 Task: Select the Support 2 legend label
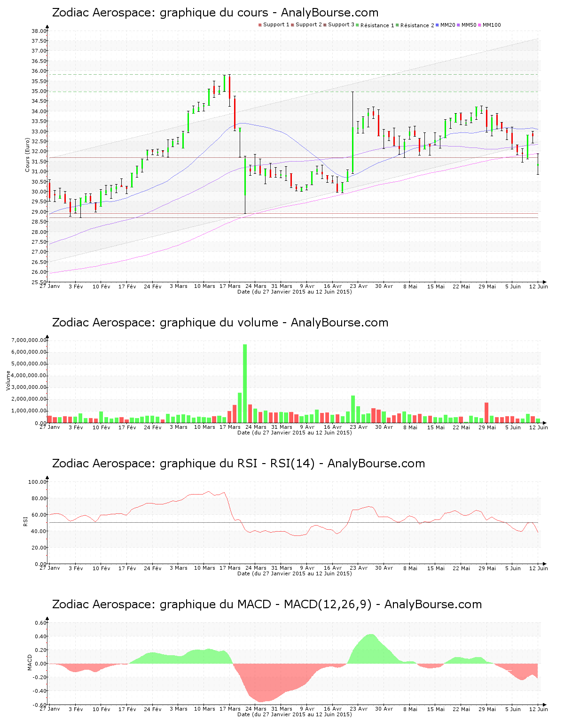click(x=309, y=25)
